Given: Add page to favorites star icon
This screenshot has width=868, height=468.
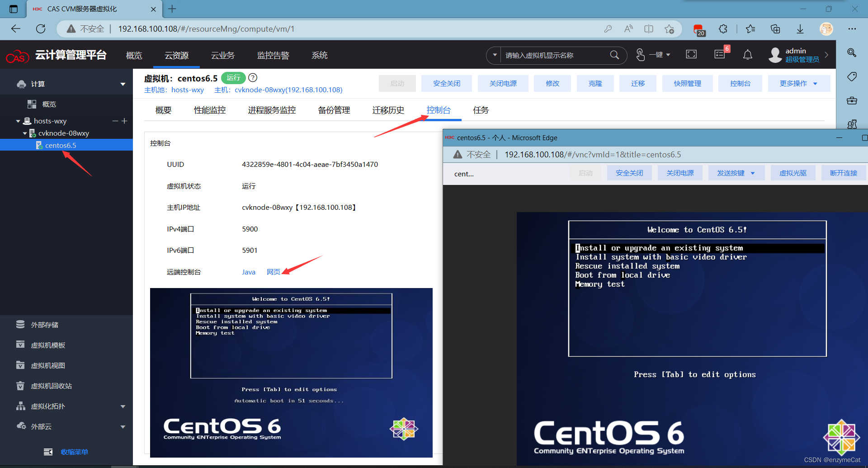Looking at the screenshot, I should pyautogui.click(x=670, y=29).
